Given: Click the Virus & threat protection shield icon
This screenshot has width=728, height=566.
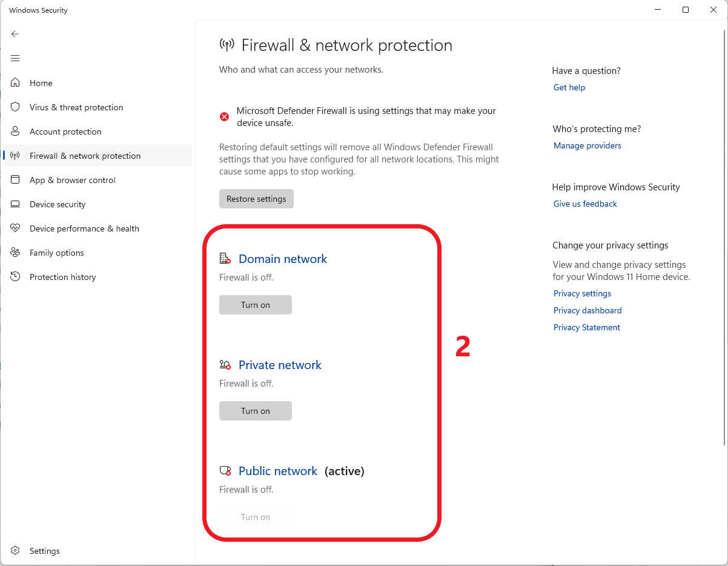Looking at the screenshot, I should pyautogui.click(x=16, y=107).
